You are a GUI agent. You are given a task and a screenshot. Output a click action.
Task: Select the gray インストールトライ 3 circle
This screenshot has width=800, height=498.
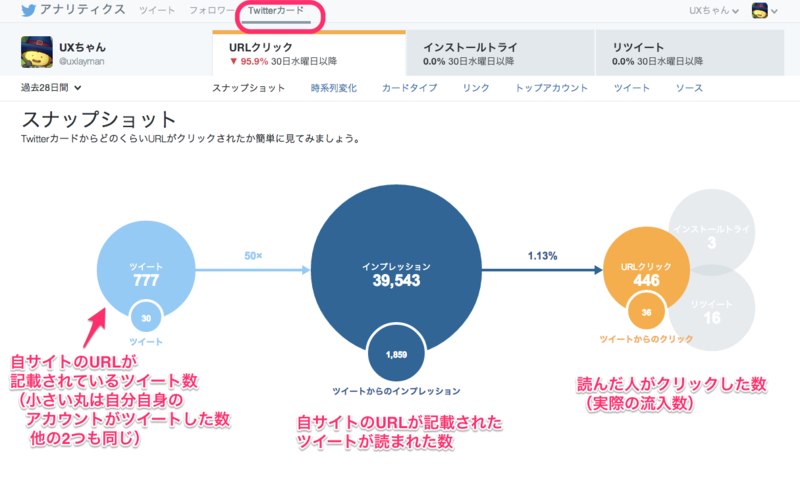pyautogui.click(x=712, y=232)
